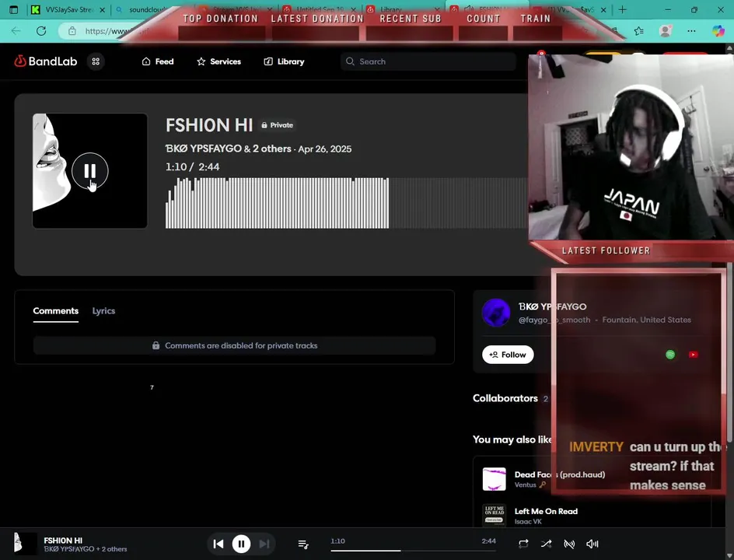The width and height of the screenshot is (734, 560).
Task: Follow BKØ YPSFAYGO
Action: (508, 355)
